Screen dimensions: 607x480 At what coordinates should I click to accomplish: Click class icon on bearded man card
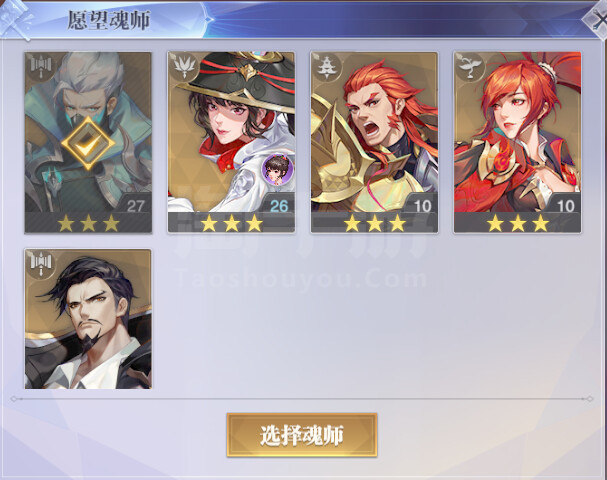tap(41, 264)
